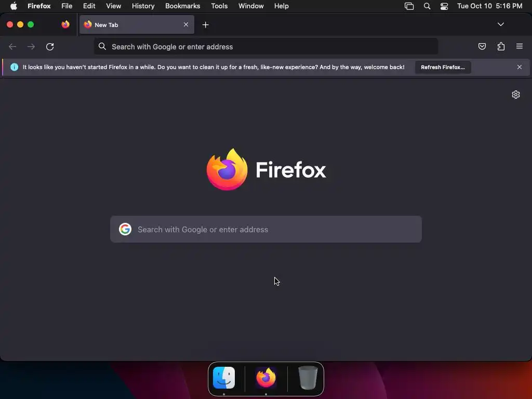Open the Extensions puzzle-piece menu

tap(501, 46)
